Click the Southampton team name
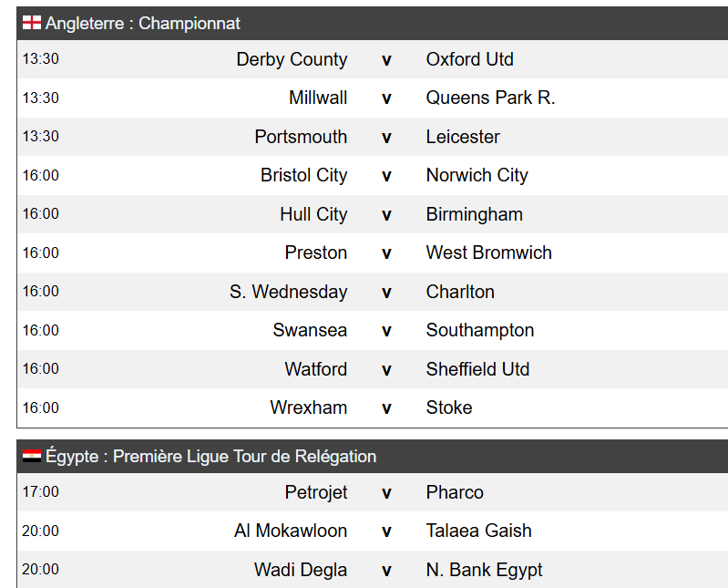728x588 pixels. tap(480, 330)
